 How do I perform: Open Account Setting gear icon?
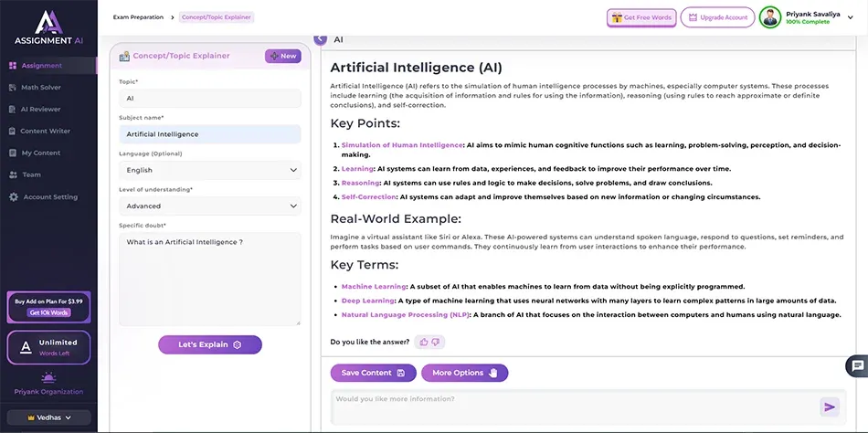point(13,197)
